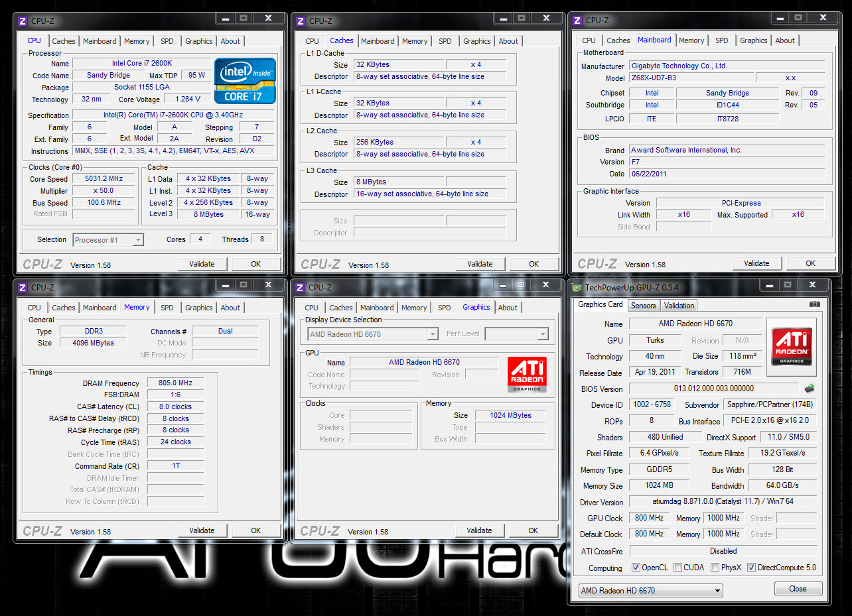Click the Close button in GPU-Z
The image size is (852, 616).
click(798, 589)
